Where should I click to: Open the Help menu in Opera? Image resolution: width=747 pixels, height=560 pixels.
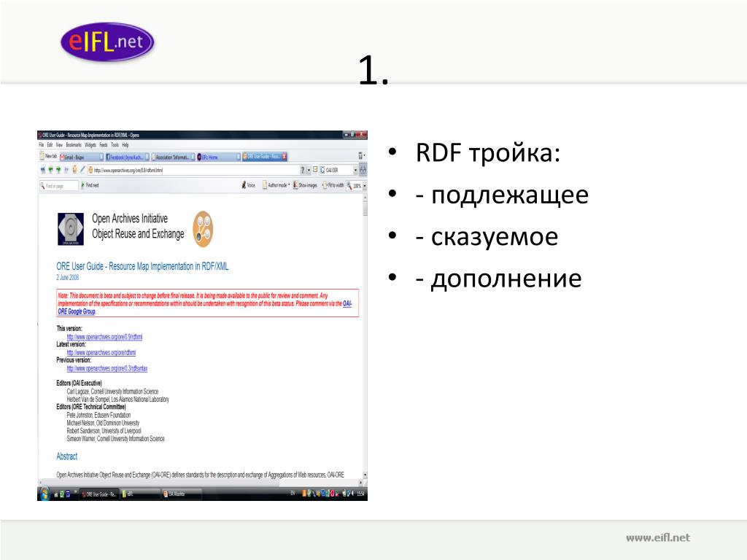point(125,145)
